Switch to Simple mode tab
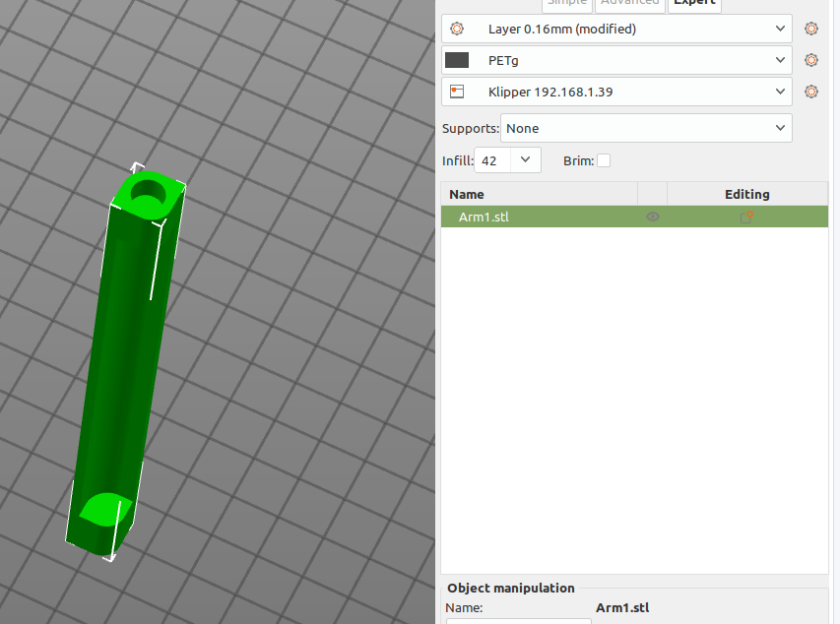Viewport: 840px width, 624px height. tap(566, 3)
